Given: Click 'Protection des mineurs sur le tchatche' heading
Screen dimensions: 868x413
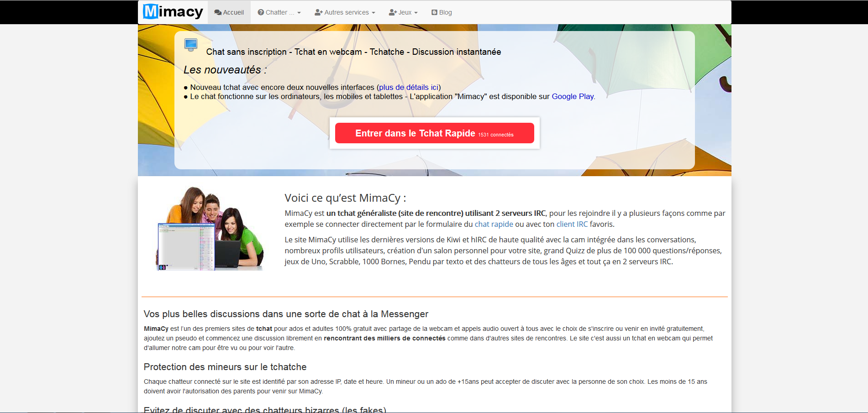Looking at the screenshot, I should 225,367.
